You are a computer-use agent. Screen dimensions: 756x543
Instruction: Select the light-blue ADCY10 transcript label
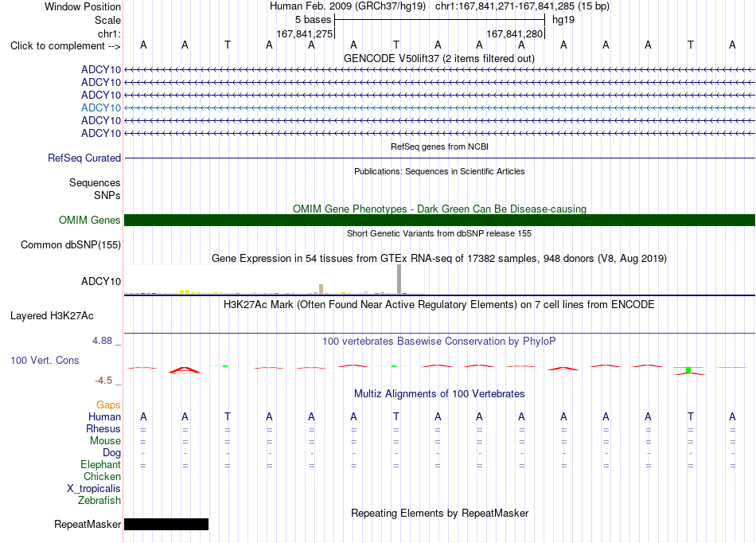tap(101, 107)
